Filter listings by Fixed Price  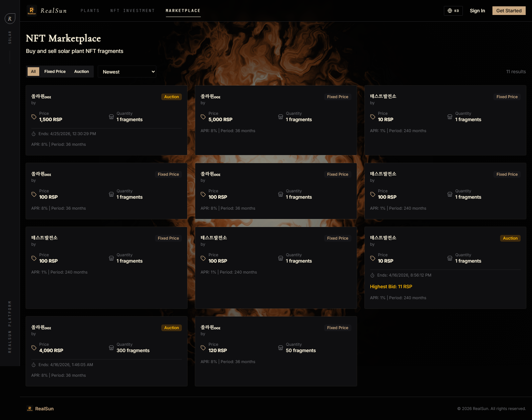[55, 72]
